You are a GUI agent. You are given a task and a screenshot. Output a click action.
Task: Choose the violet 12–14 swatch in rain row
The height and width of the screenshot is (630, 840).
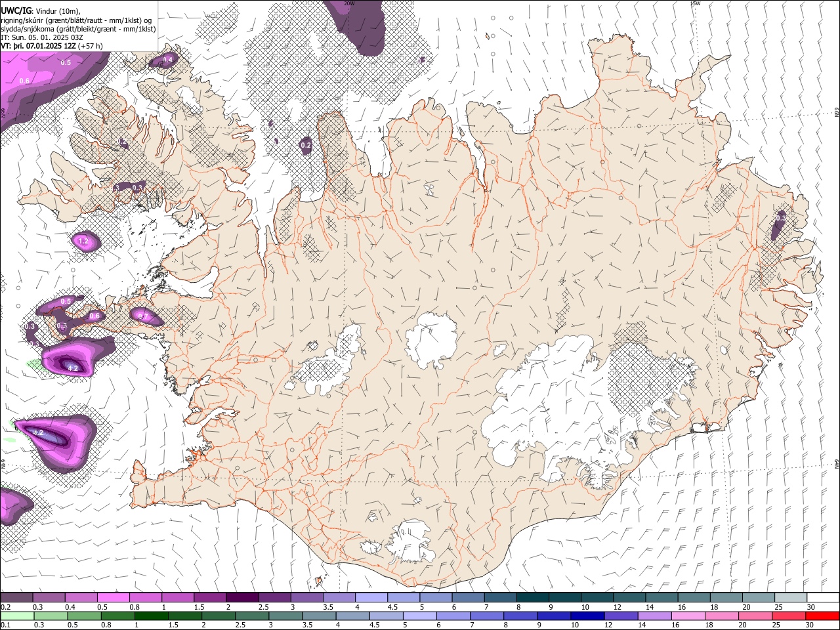point(619,616)
